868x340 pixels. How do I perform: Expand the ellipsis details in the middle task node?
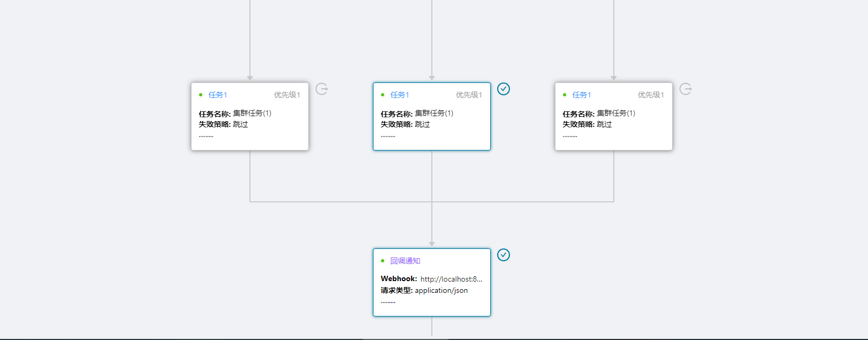pyautogui.click(x=388, y=137)
